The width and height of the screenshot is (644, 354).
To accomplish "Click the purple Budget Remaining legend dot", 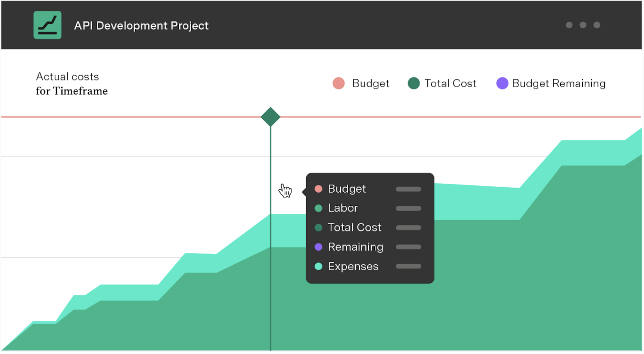I will click(502, 83).
